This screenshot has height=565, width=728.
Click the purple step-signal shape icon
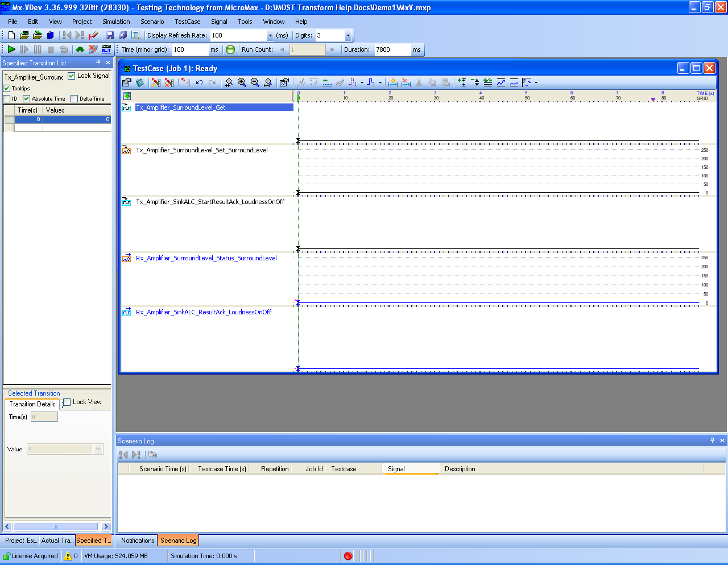353,82
